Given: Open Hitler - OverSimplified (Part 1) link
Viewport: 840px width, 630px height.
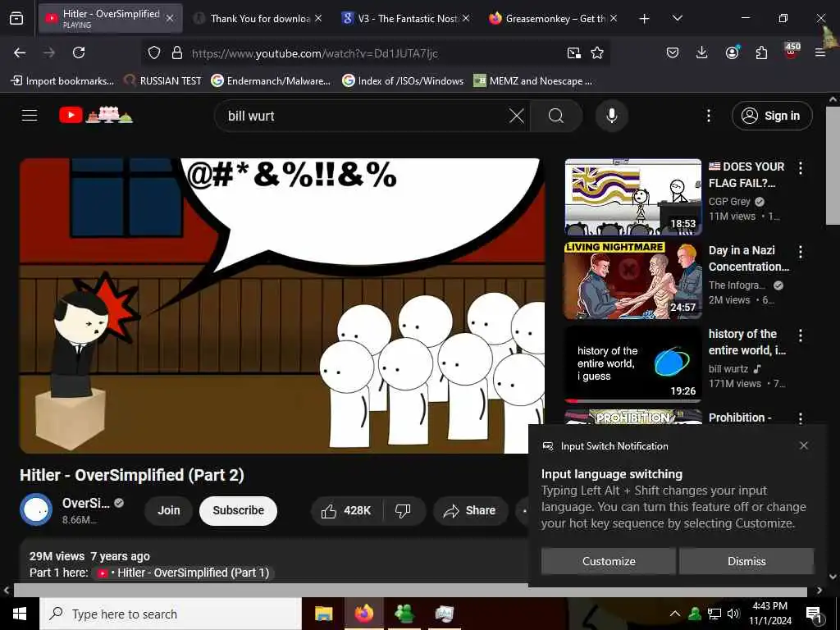Looking at the screenshot, I should (x=183, y=573).
